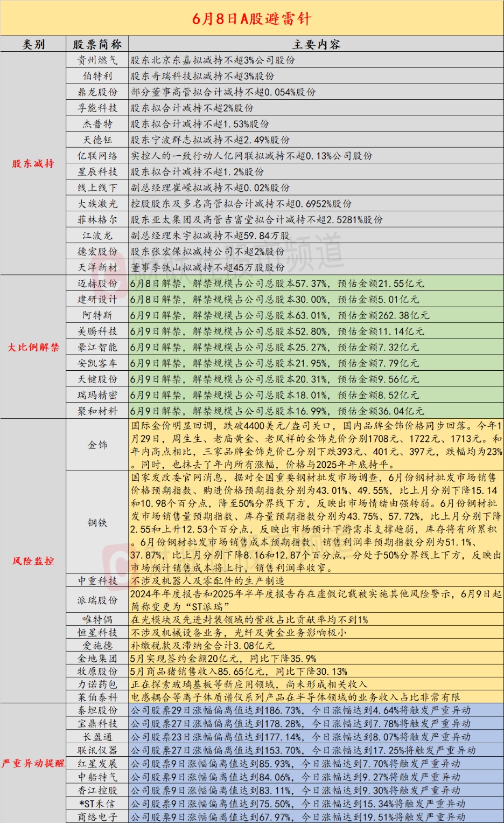Click 阿特斯 unlock details mentioning 262.38亿元
This screenshot has height=823, width=504.
(279, 315)
